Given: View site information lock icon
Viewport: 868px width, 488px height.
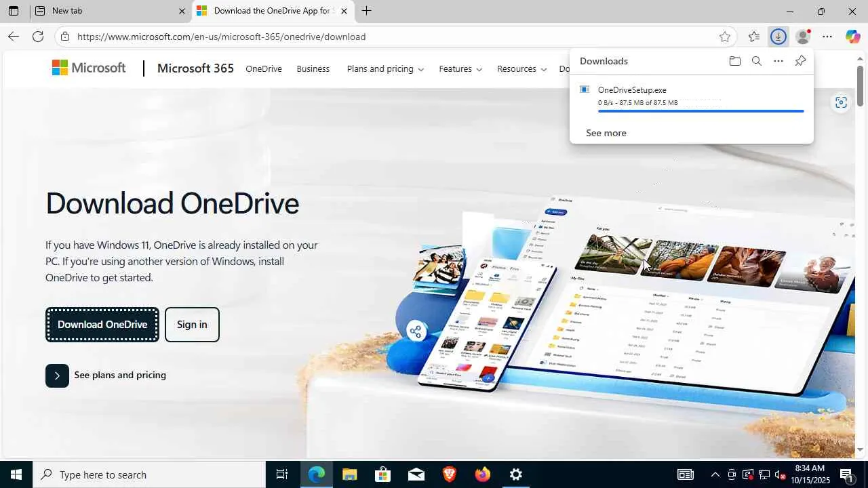Looking at the screenshot, I should tap(65, 37).
